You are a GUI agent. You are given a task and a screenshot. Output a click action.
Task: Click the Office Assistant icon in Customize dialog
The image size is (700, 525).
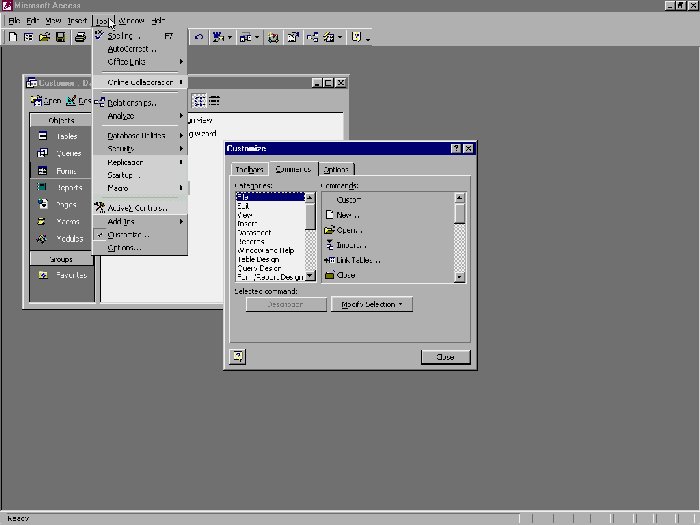(239, 356)
